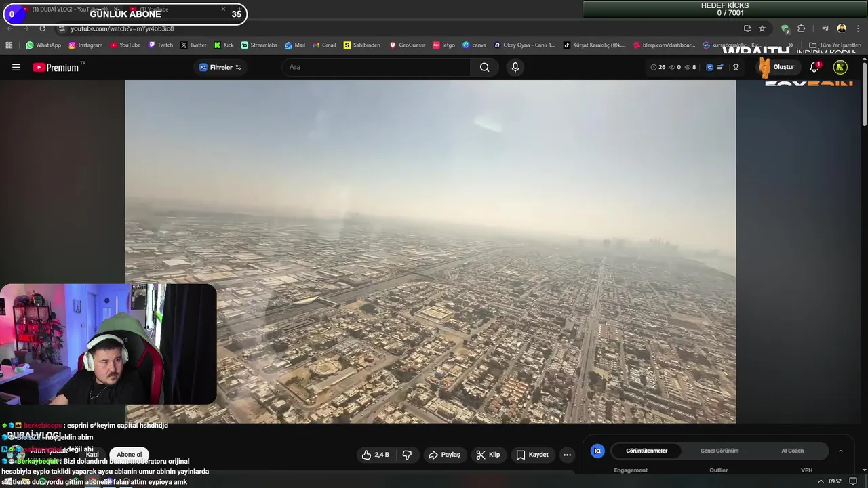This screenshot has width=868, height=488.
Task: Show hidden system tray icons
Action: 821,481
